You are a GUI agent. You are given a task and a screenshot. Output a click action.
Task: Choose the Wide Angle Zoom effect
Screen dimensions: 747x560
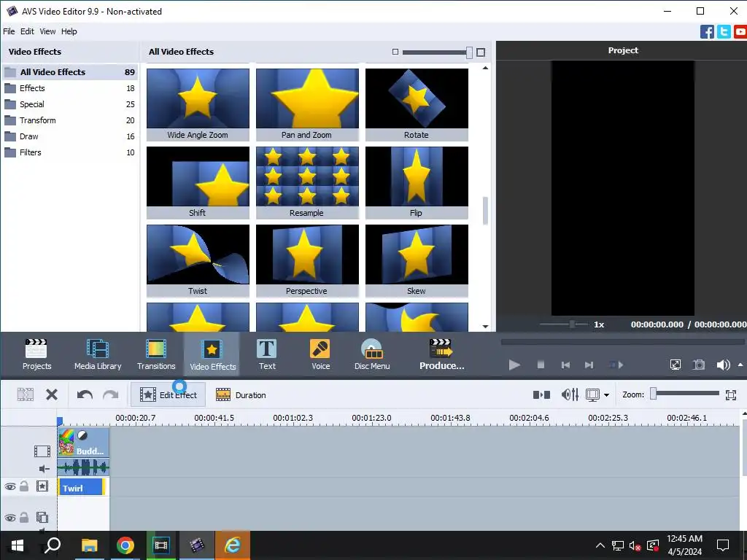click(x=198, y=104)
